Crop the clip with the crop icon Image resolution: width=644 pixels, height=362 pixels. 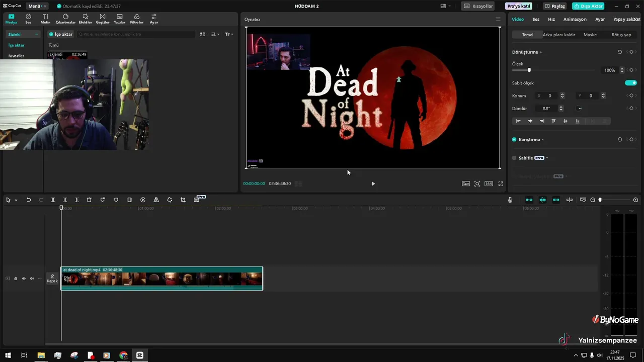tap(183, 200)
